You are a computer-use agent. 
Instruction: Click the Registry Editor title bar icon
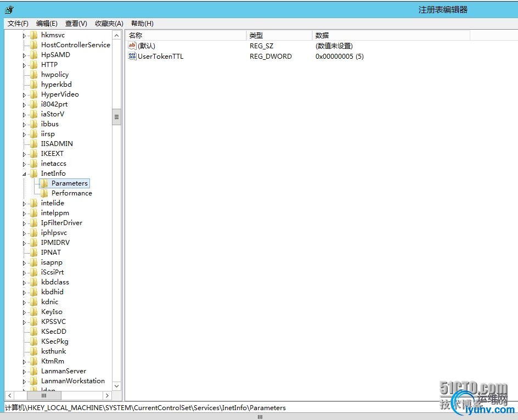(9, 10)
